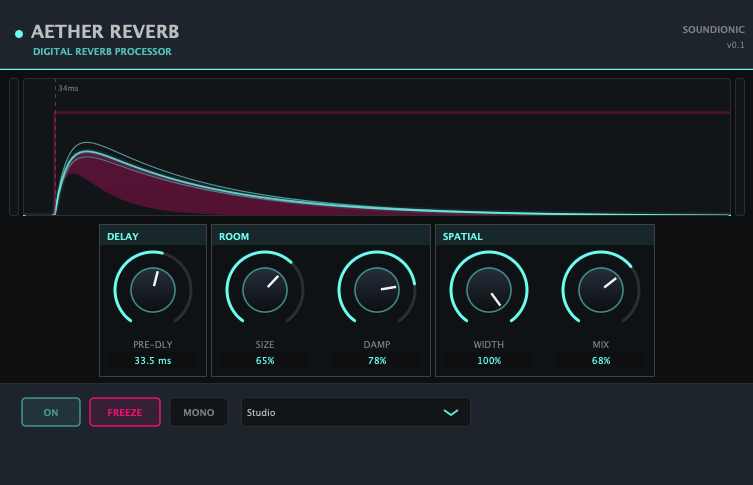
Task: Click the PRE-DLY label
Action: pyautogui.click(x=153, y=344)
